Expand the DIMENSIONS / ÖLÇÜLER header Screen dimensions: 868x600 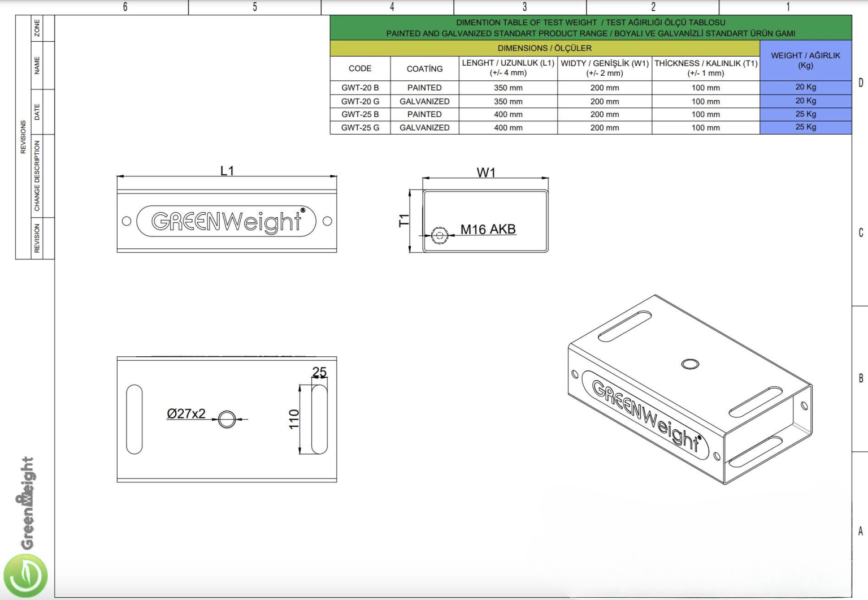coord(545,48)
